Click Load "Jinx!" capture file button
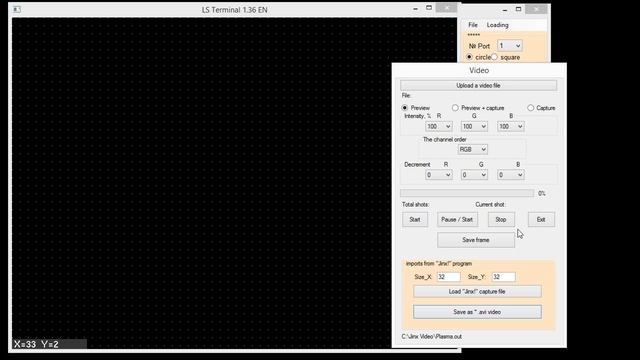 pos(477,291)
